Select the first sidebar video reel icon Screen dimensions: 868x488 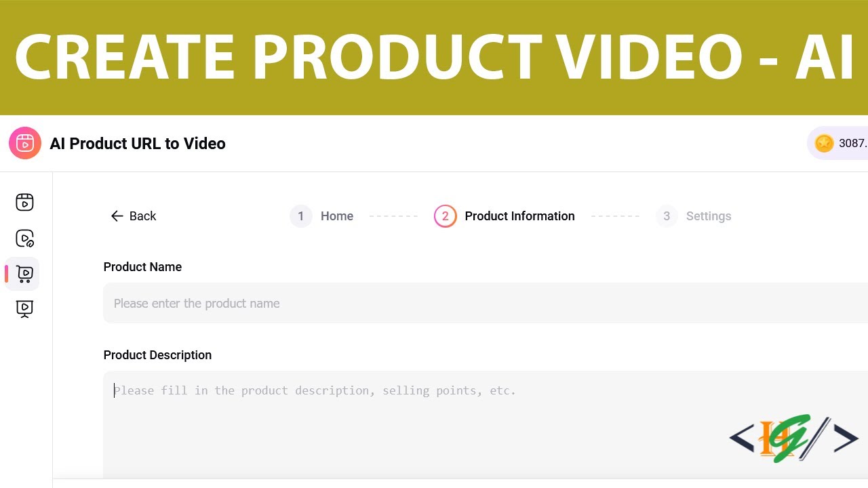(x=24, y=202)
